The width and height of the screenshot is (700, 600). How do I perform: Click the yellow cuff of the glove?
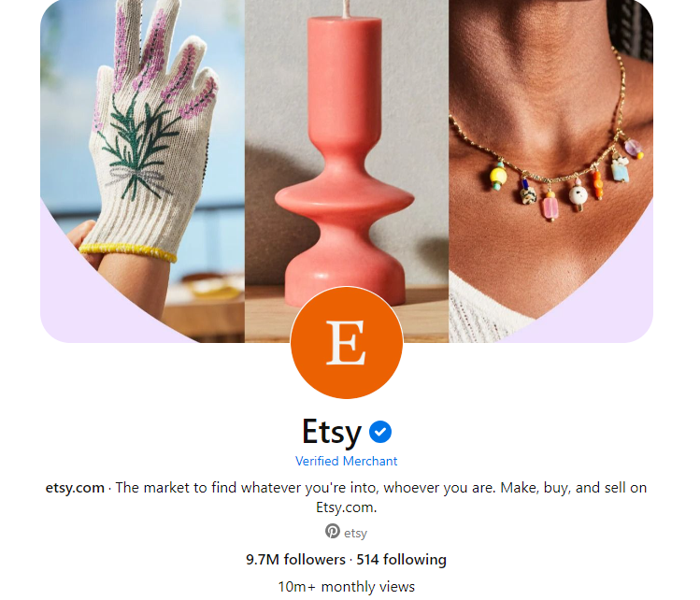click(x=128, y=251)
